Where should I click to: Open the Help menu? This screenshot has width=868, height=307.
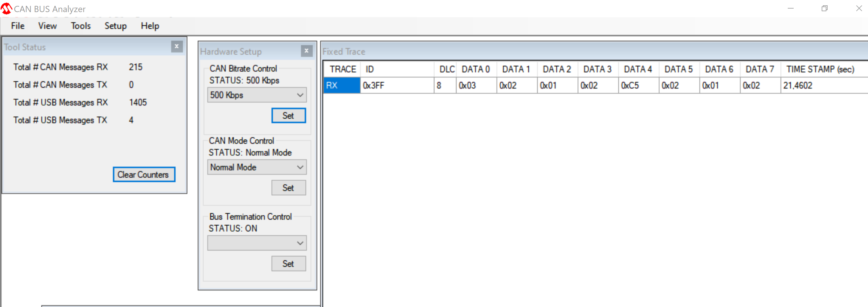[x=150, y=26]
